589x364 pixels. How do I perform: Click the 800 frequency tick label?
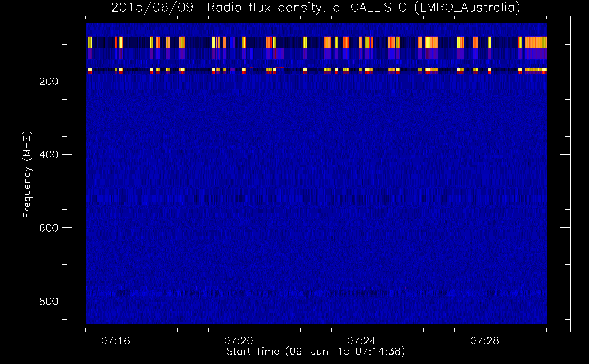coord(49,301)
